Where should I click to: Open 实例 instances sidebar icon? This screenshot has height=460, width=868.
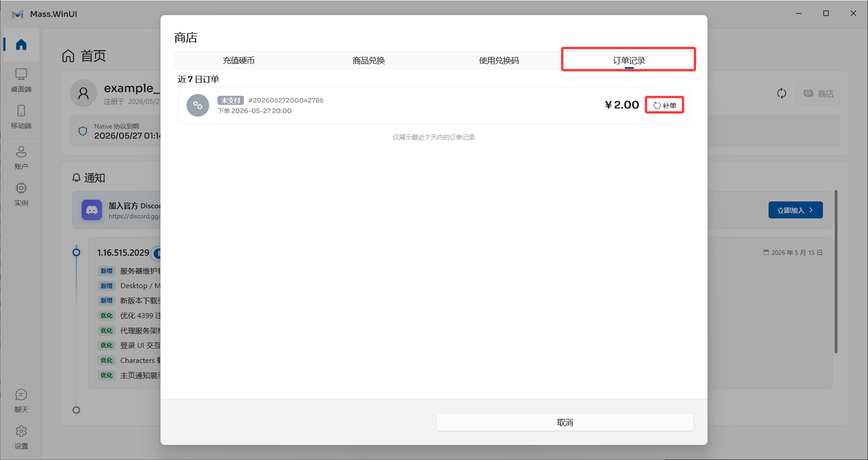tap(21, 194)
